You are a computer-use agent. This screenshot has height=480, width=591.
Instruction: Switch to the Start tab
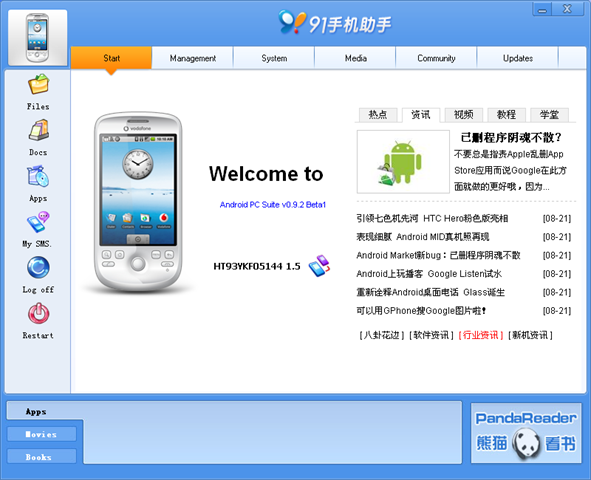[x=111, y=58]
